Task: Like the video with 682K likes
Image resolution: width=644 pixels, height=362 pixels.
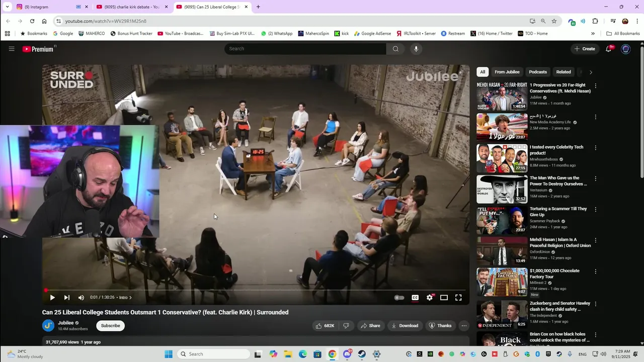Action: click(325, 326)
